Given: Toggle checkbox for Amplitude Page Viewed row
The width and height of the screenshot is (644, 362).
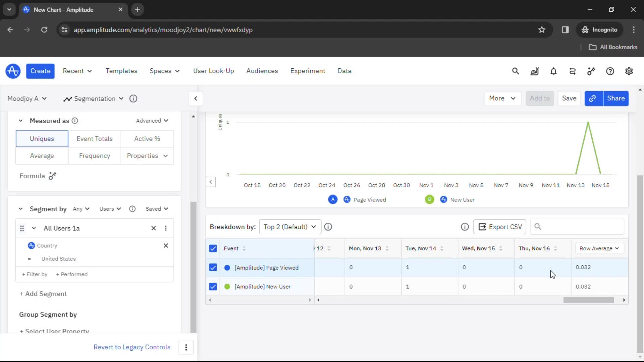Looking at the screenshot, I should 213,267.
